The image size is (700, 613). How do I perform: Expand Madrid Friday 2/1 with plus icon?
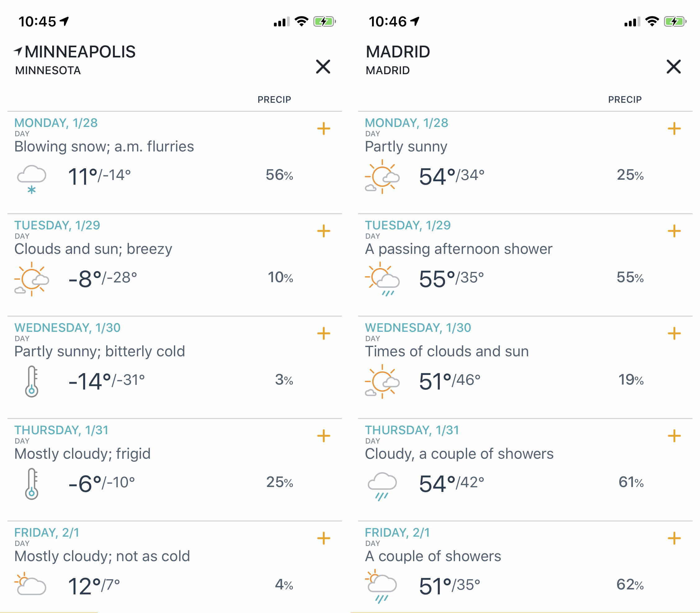tap(674, 539)
